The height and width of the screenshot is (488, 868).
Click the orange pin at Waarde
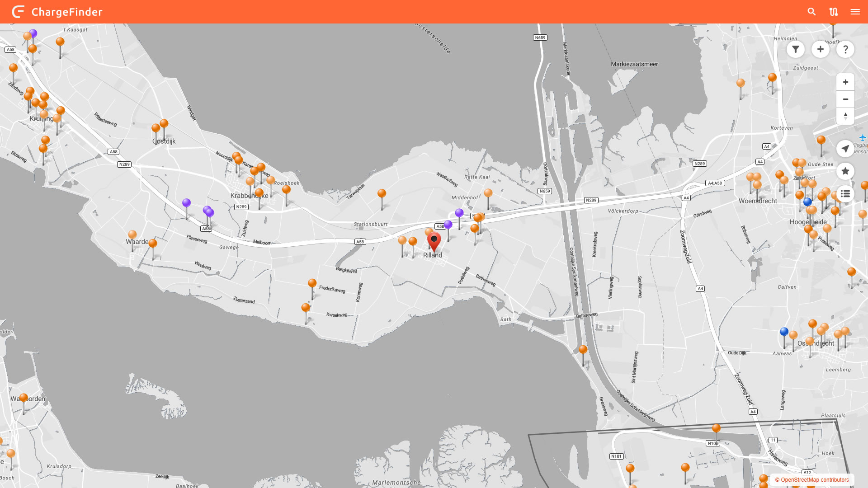pyautogui.click(x=132, y=235)
